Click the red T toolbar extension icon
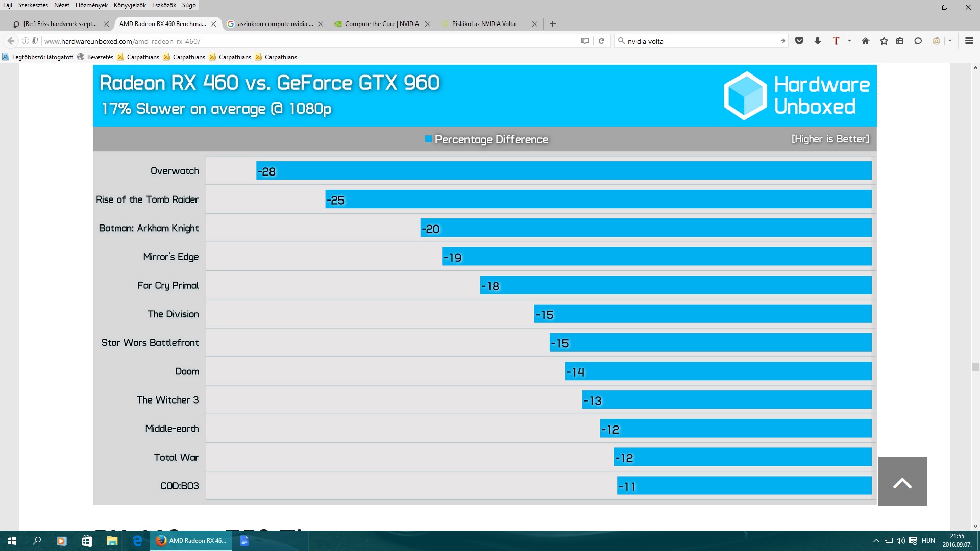 pos(836,41)
